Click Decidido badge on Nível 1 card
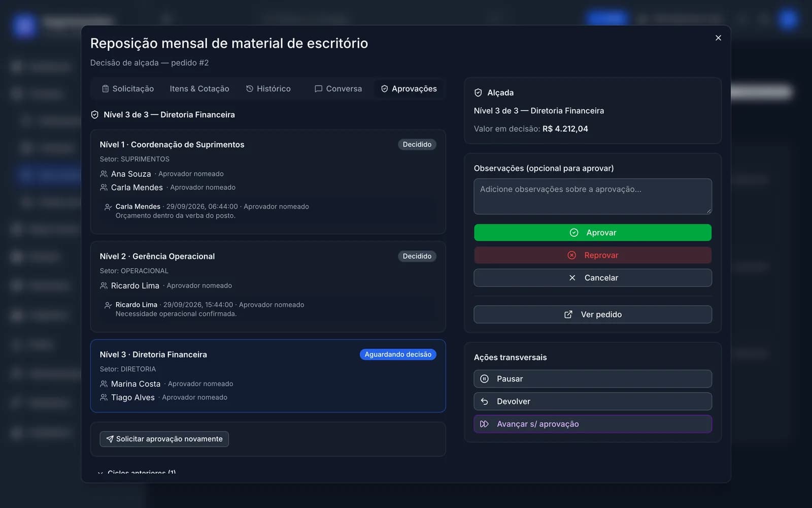This screenshot has height=508, width=812. 417,144
